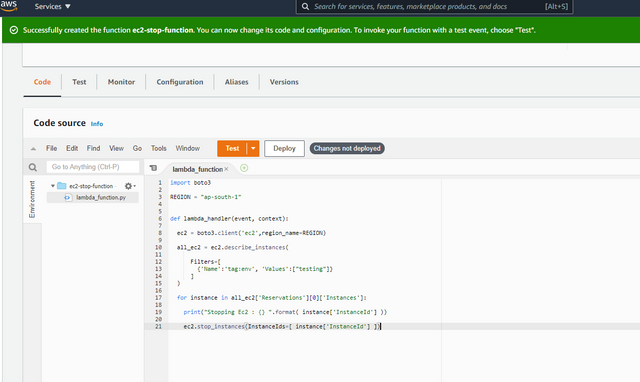640x382 pixels.
Task: Click the 'import boto3' code line
Action: (190, 183)
